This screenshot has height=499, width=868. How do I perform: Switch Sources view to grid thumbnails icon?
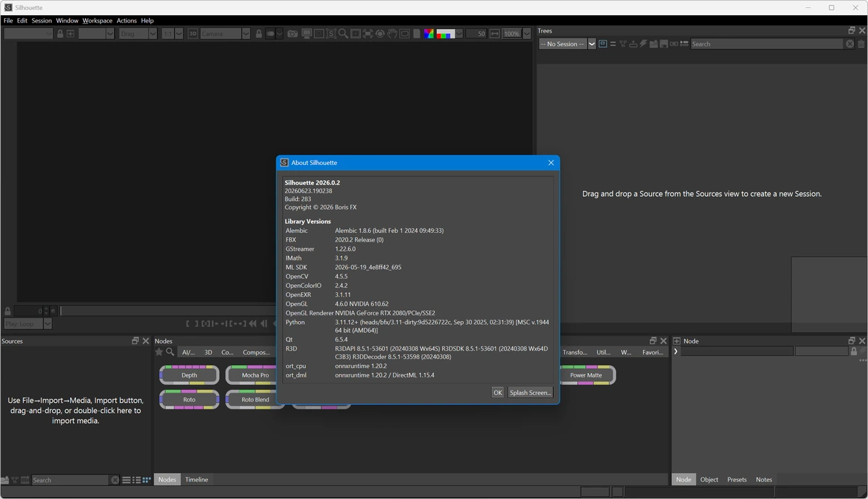[147, 479]
